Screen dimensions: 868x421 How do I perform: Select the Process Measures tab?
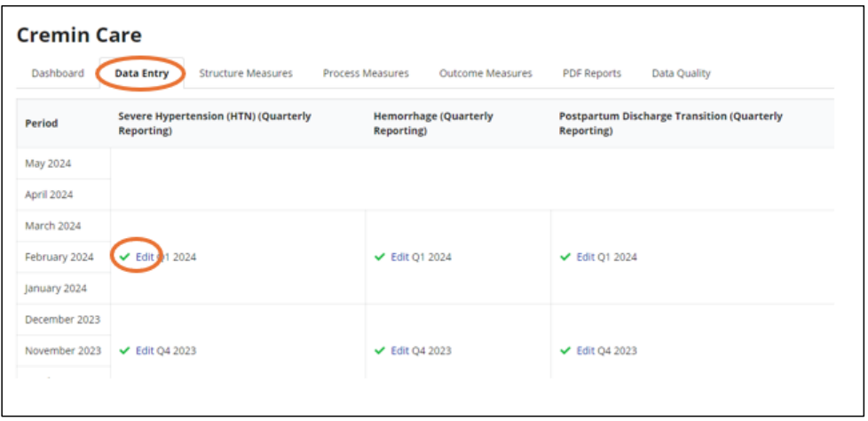pos(366,74)
